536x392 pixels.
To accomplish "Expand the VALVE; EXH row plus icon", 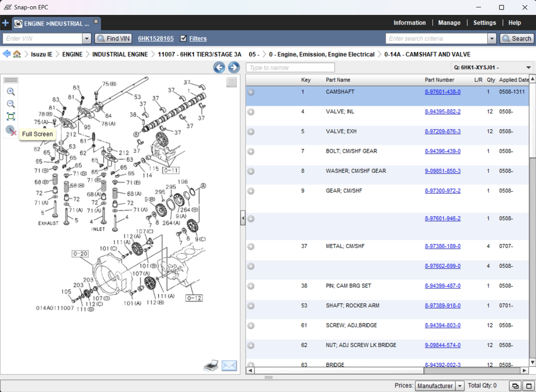I will (251, 131).
